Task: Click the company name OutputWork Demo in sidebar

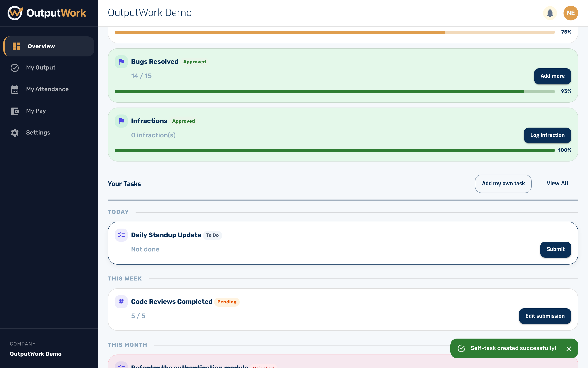Action: [x=36, y=354]
